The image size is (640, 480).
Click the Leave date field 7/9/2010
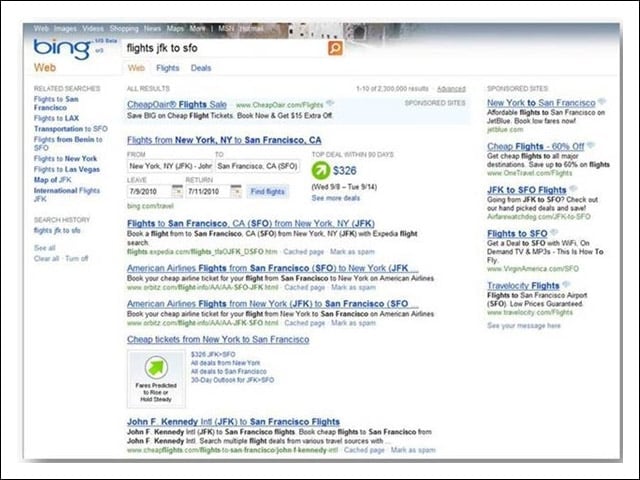[149, 191]
